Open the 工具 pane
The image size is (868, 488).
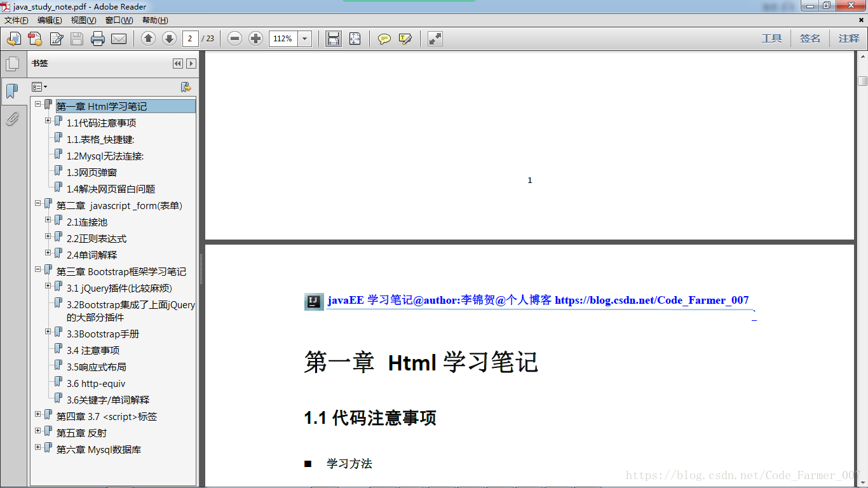point(771,39)
